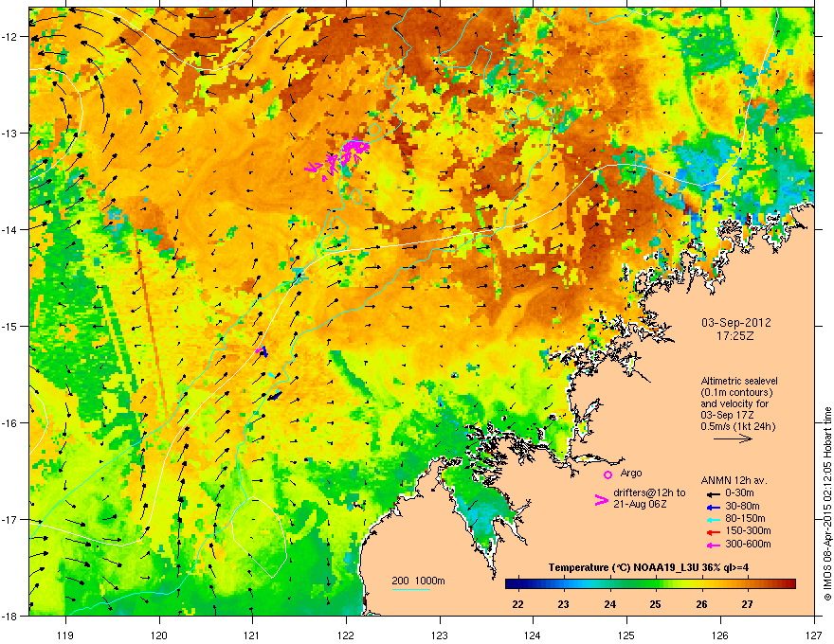Viewport: 834px width, 644px height.
Task: Click the '80-150m' depth label
Action: (745, 519)
